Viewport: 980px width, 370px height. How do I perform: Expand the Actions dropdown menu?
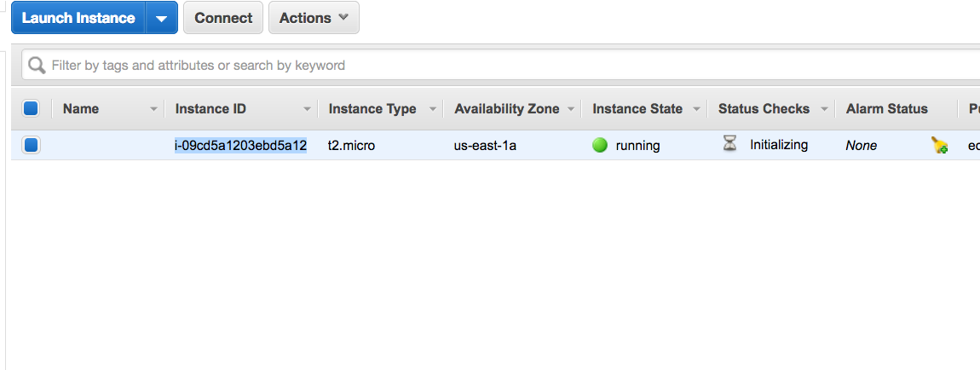pos(314,18)
